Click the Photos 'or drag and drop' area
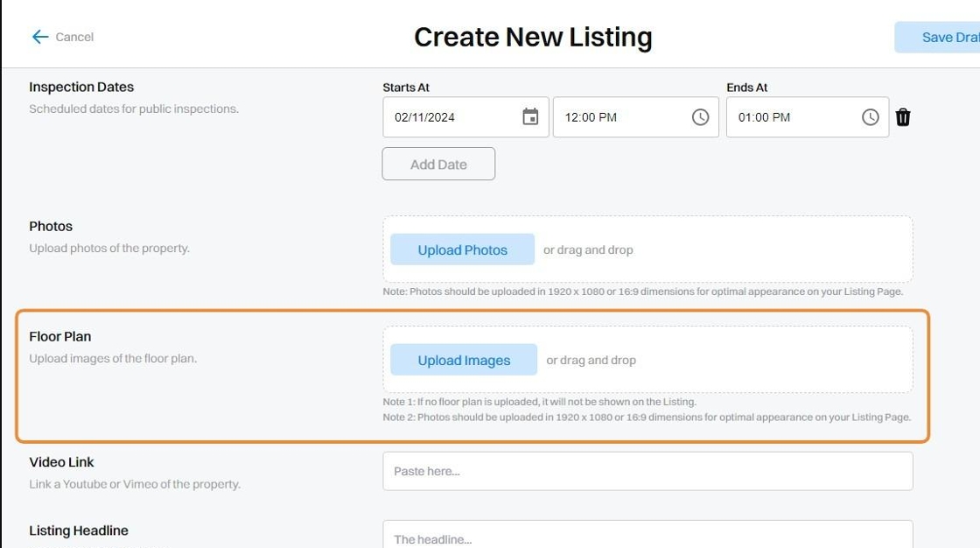The height and width of the screenshot is (548, 980). tap(588, 249)
